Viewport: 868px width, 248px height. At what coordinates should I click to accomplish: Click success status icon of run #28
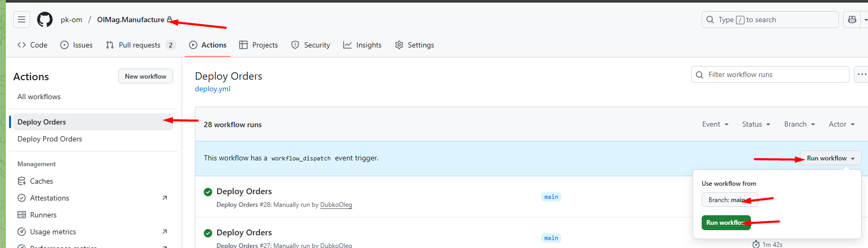208,192
